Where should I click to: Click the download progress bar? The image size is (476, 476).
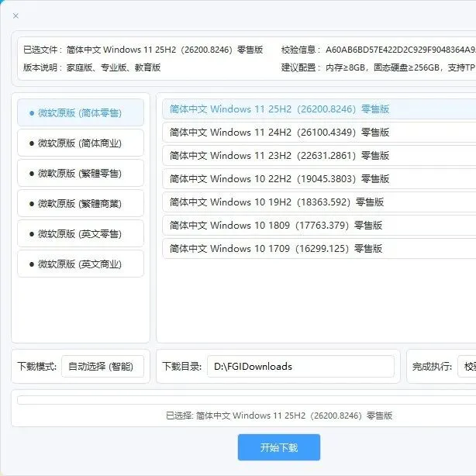tap(247, 400)
